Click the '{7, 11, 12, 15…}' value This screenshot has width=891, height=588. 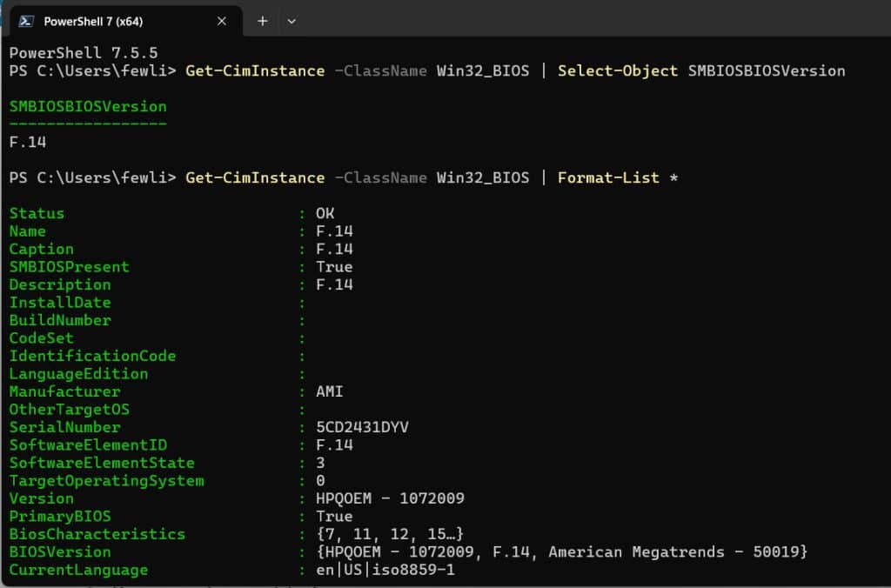(x=391, y=534)
